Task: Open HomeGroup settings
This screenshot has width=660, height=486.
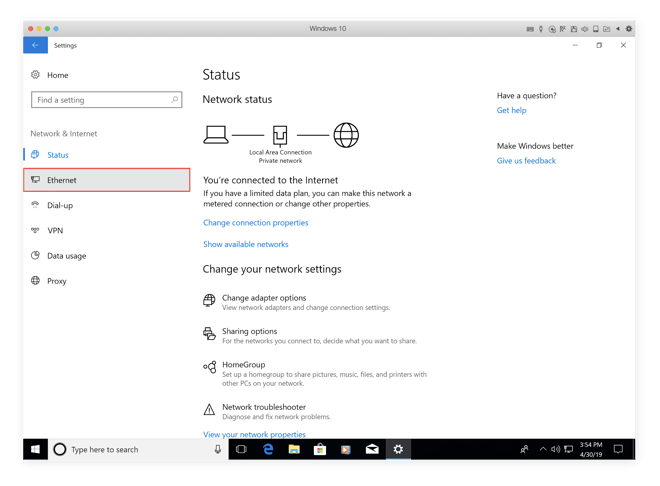Action: click(244, 365)
